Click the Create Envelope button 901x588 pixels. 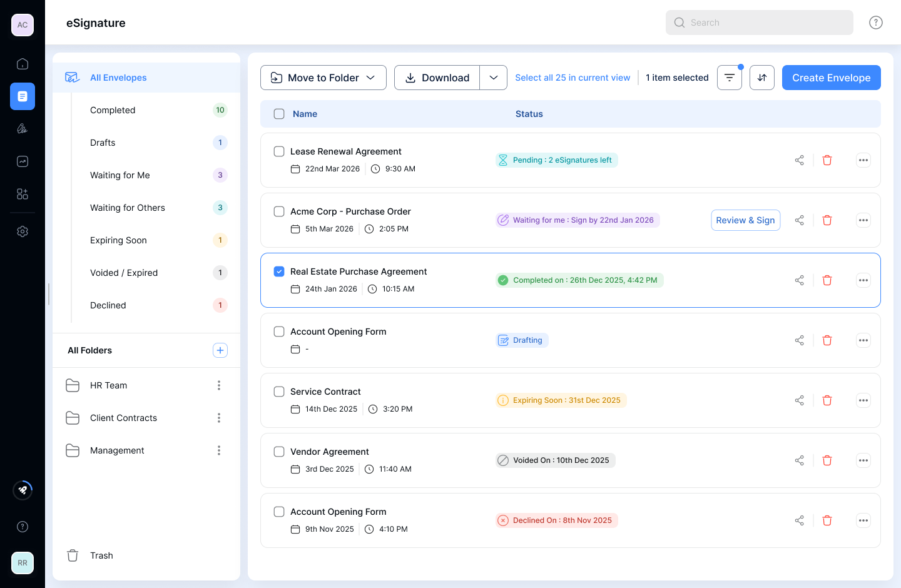point(831,78)
